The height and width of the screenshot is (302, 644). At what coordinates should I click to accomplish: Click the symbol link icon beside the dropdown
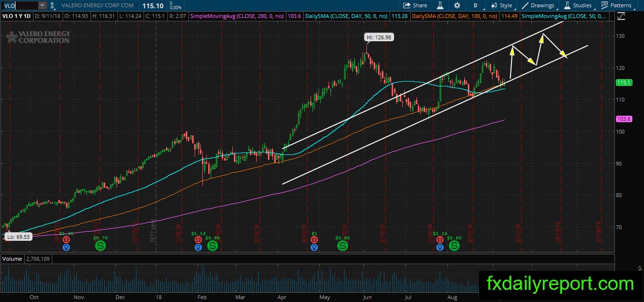(x=52, y=5)
